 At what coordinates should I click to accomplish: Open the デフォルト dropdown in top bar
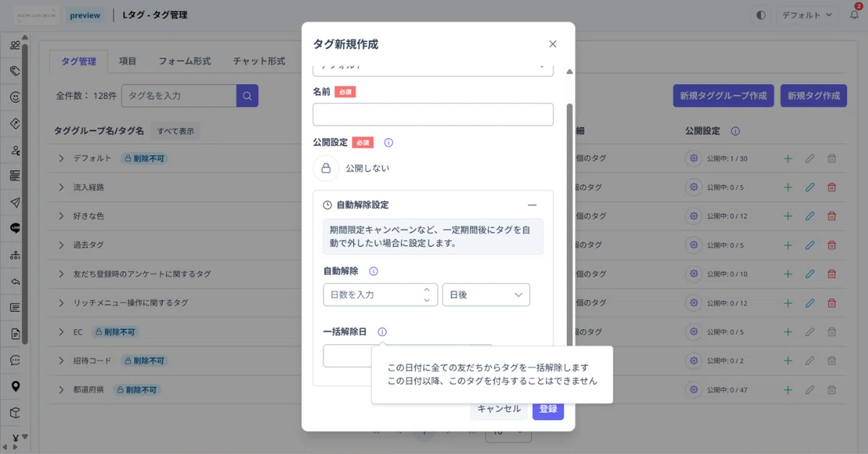pyautogui.click(x=807, y=14)
